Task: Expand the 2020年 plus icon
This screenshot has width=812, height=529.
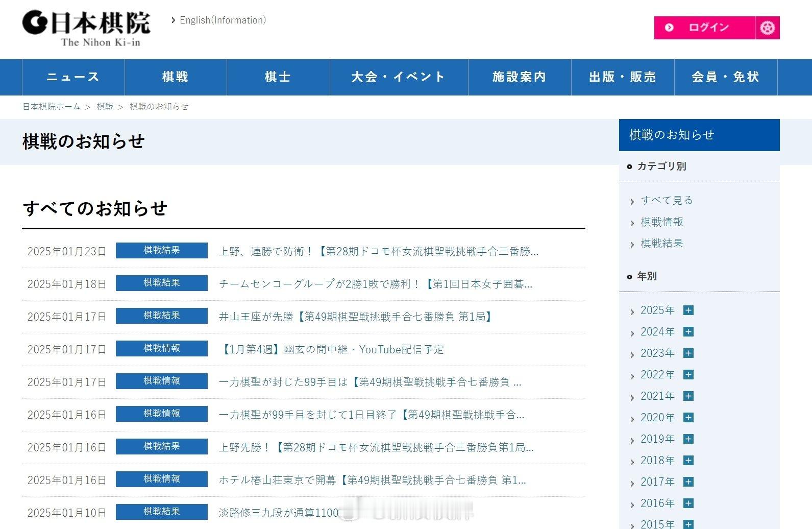Action: coord(688,418)
